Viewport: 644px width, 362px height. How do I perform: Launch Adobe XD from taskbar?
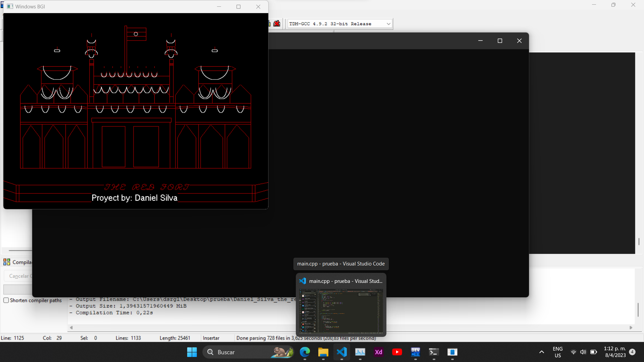click(379, 352)
